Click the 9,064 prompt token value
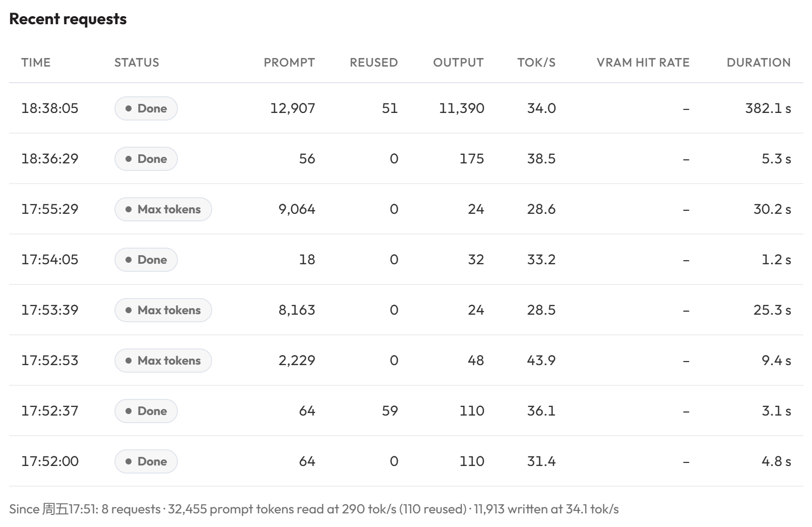The height and width of the screenshot is (527, 812). pos(297,209)
